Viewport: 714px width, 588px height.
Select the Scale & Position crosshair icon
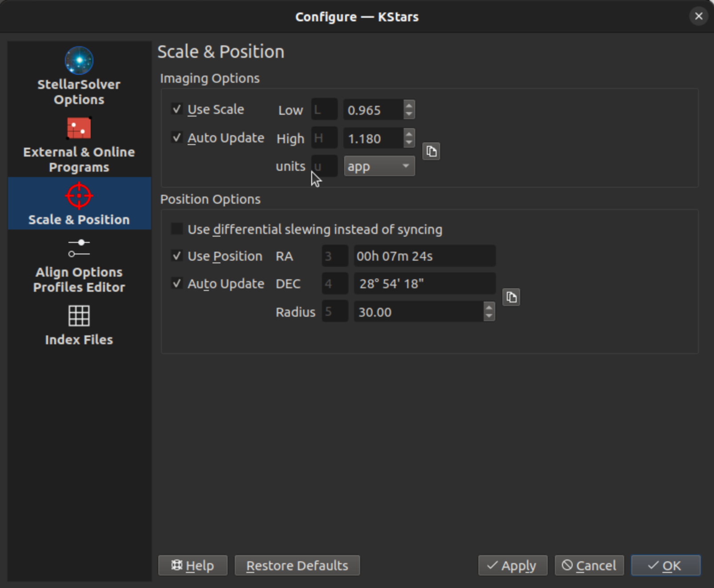[79, 195]
